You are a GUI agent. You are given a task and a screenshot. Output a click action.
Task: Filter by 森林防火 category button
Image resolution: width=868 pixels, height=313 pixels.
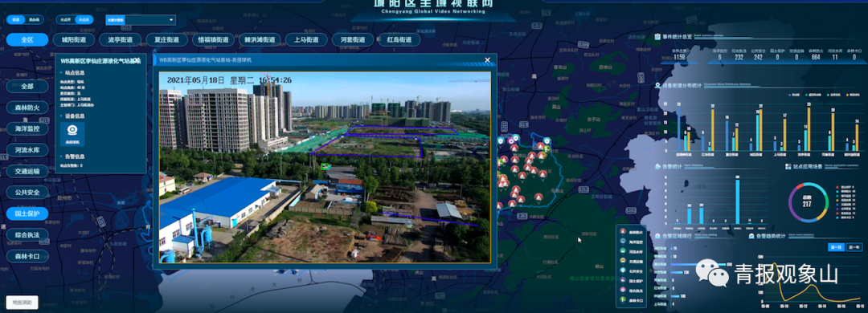[27, 108]
